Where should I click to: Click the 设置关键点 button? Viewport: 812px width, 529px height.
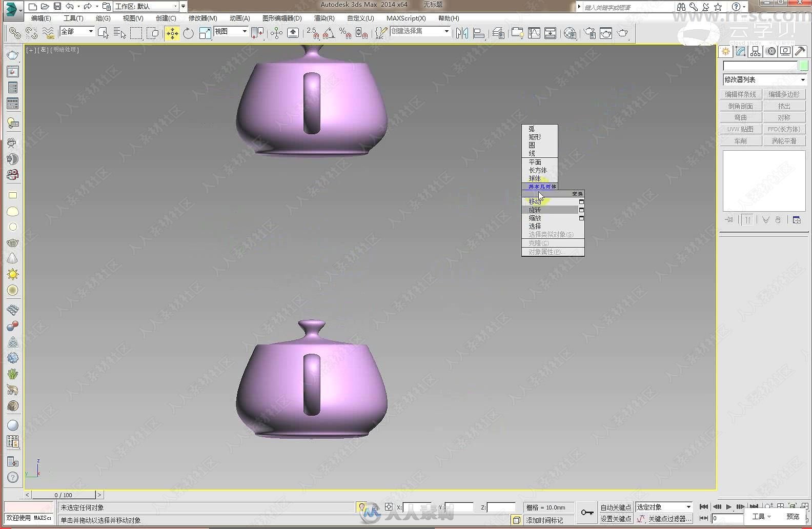click(616, 519)
